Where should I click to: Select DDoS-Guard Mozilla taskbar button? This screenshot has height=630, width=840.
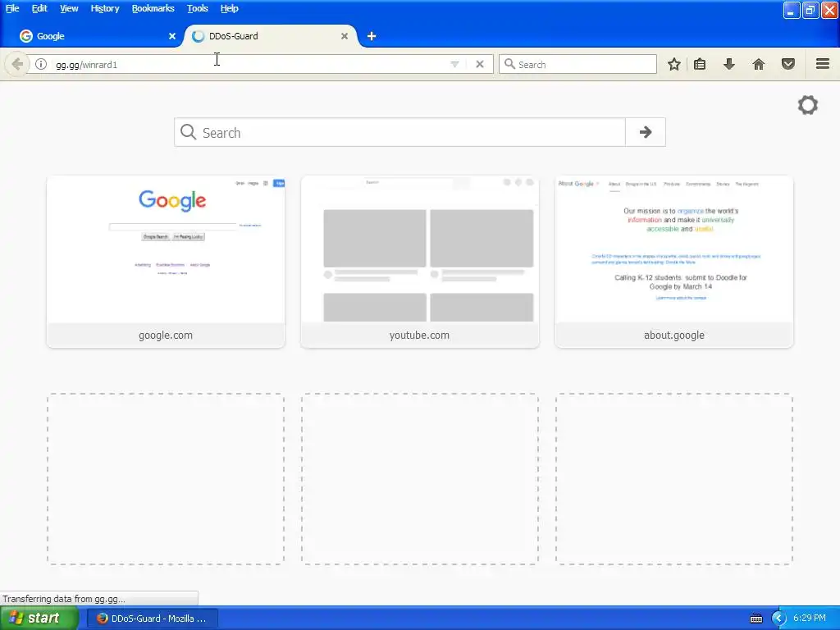152,619
